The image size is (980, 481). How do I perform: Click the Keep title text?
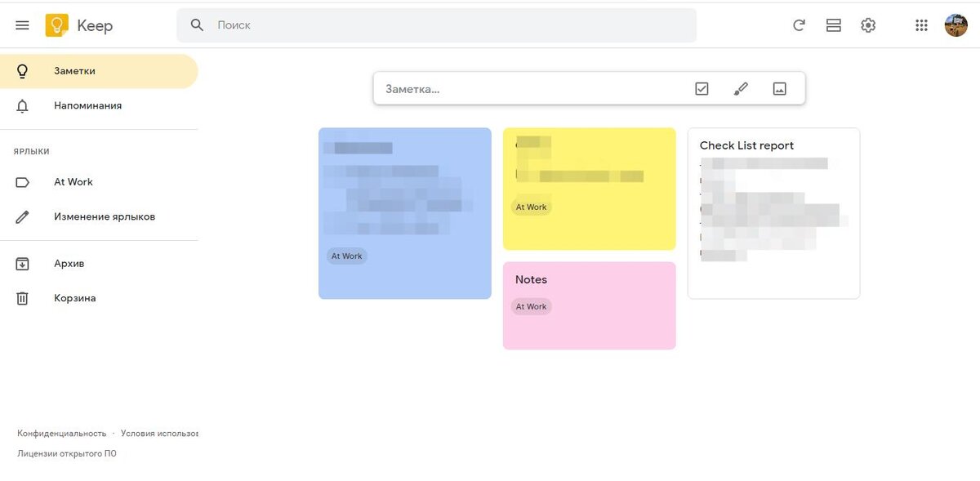pos(95,25)
